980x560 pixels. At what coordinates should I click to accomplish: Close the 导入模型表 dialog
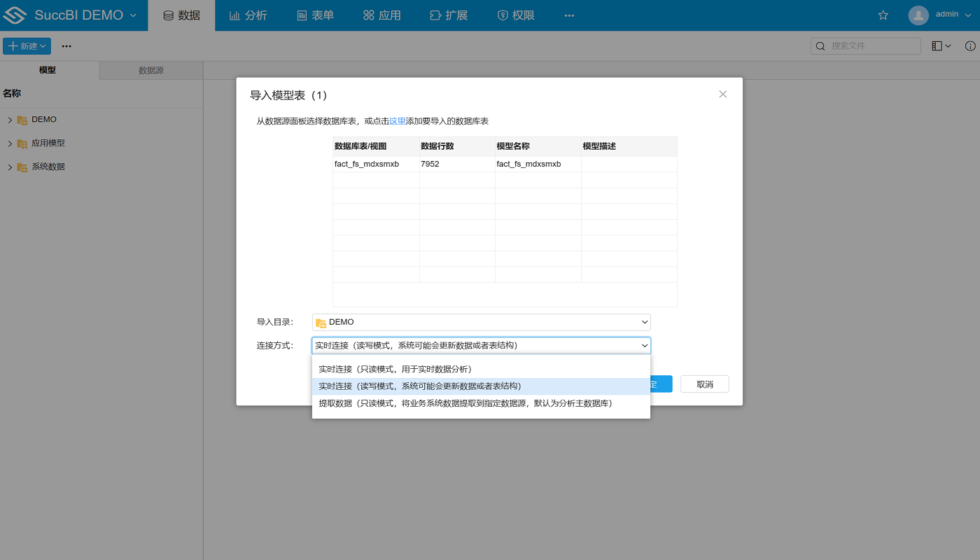[x=723, y=94]
